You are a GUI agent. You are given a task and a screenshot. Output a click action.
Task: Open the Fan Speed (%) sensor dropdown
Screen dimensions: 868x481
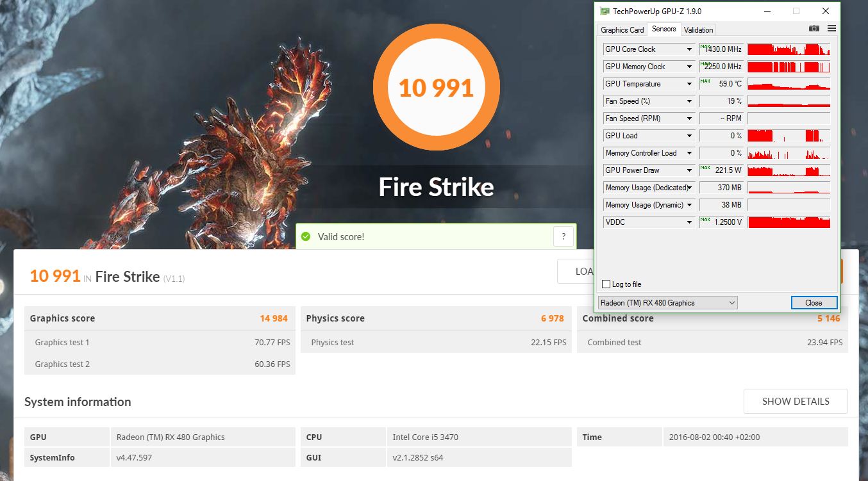[690, 101]
